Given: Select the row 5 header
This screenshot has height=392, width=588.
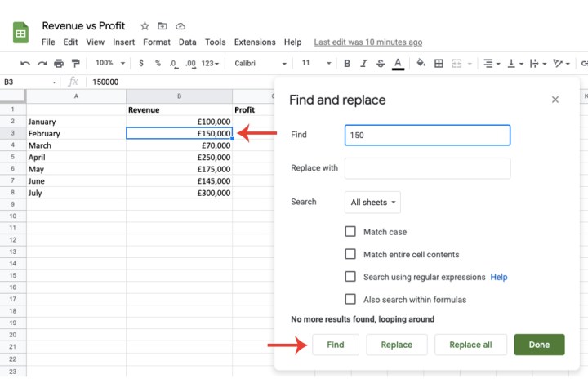Looking at the screenshot, I should coord(13,157).
